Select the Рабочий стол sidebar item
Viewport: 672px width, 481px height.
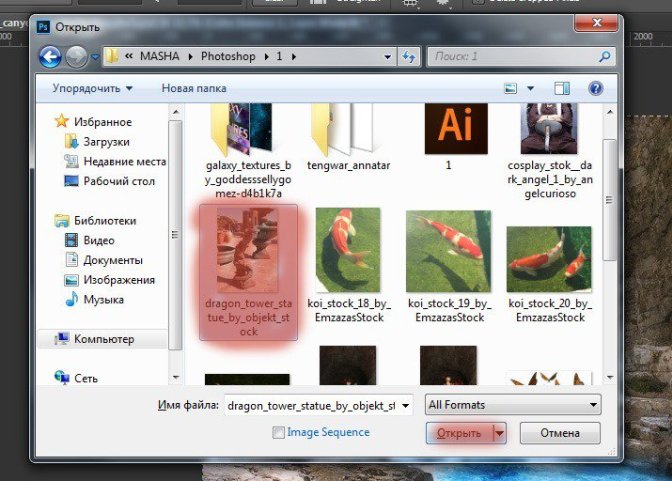point(118,181)
